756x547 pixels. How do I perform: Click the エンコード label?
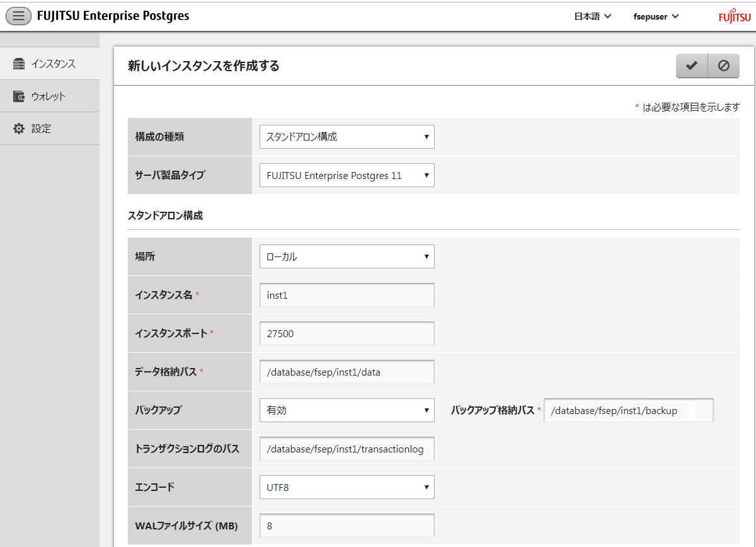(155, 487)
